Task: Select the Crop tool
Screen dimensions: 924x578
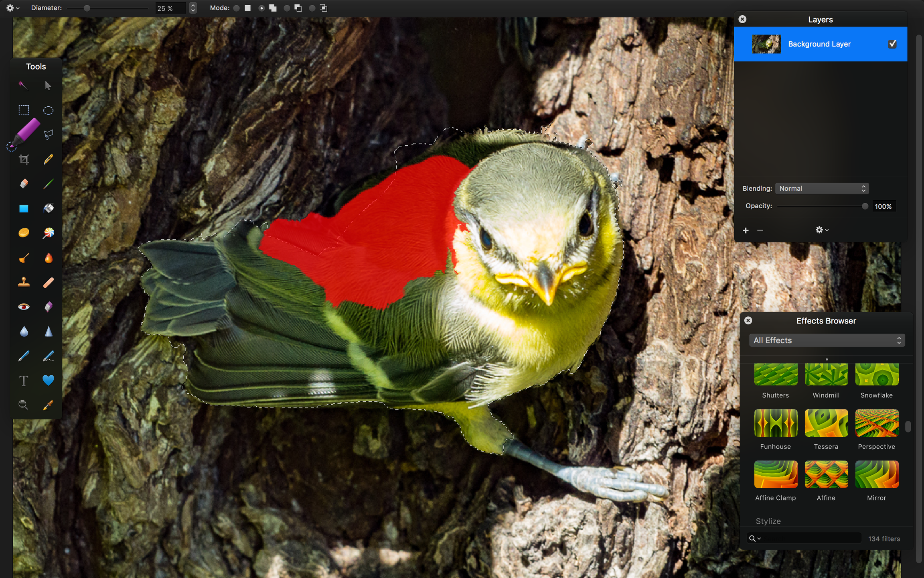Action: pos(24,160)
